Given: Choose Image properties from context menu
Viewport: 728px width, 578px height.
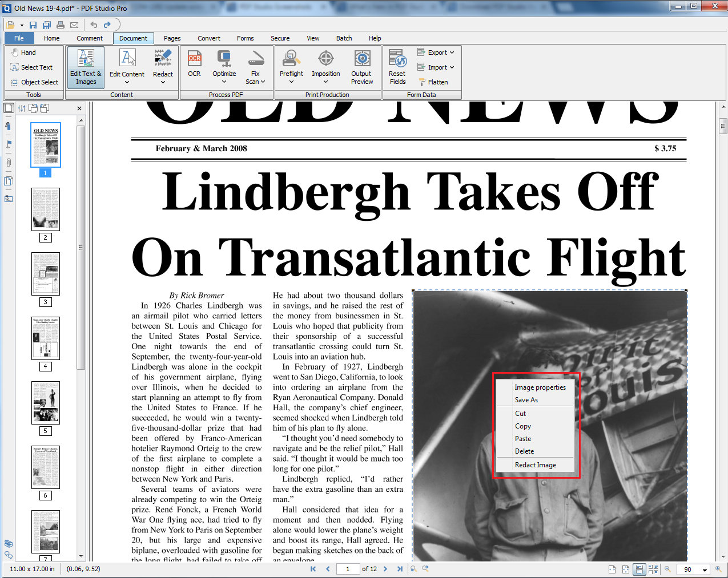Looking at the screenshot, I should pyautogui.click(x=535, y=387).
